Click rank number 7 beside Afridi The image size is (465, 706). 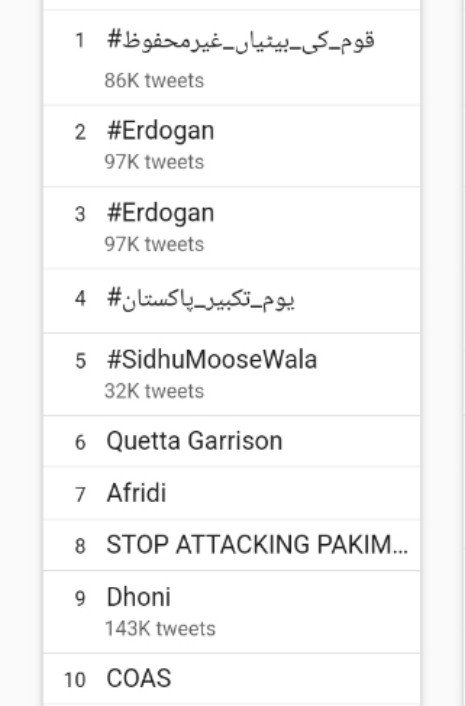coord(80,494)
